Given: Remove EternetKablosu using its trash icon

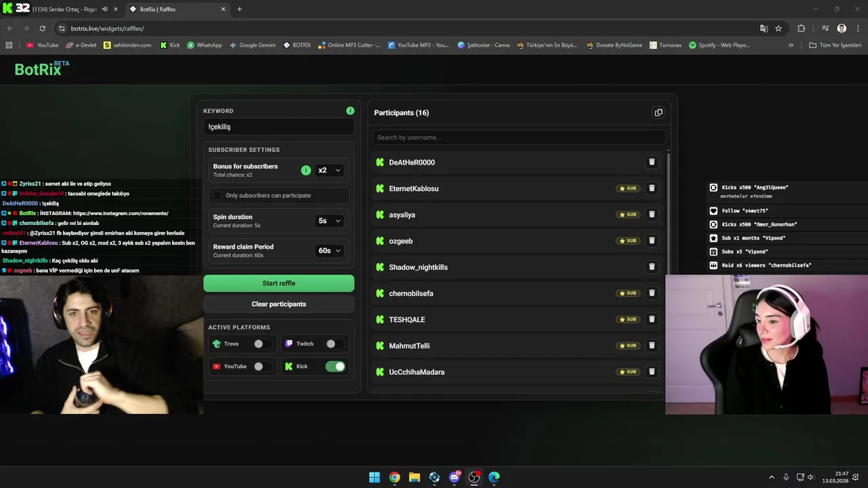Looking at the screenshot, I should point(652,188).
